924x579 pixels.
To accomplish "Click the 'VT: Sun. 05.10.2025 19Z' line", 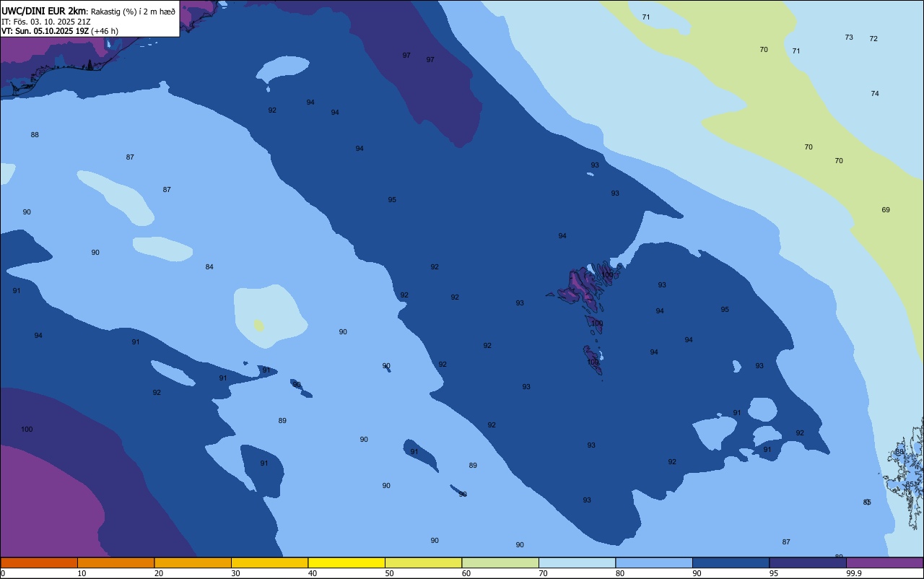I will coord(45,31).
